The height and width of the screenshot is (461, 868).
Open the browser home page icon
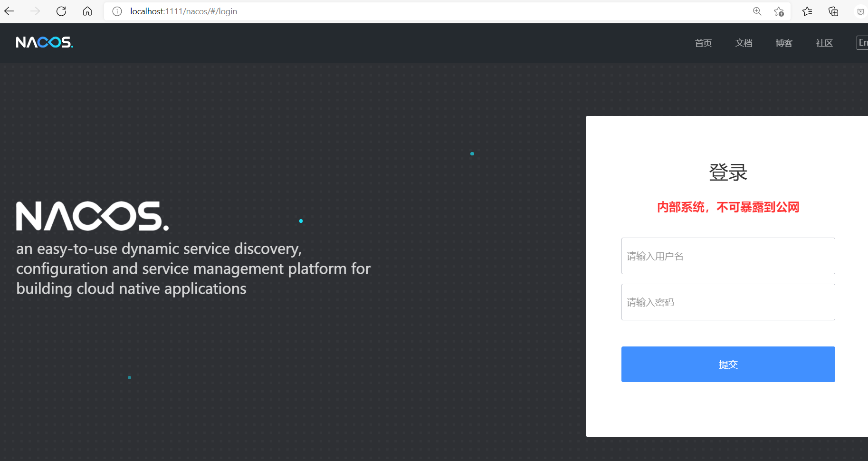click(x=87, y=11)
